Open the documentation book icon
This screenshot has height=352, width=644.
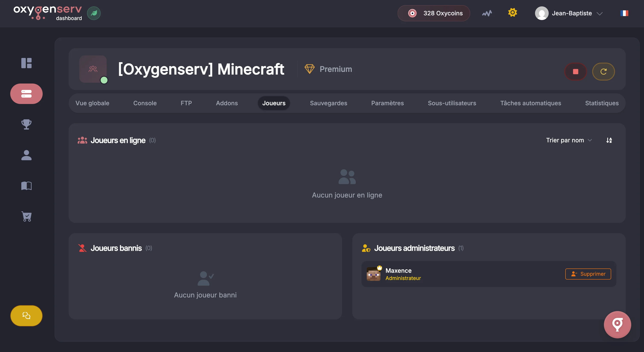pos(26,186)
